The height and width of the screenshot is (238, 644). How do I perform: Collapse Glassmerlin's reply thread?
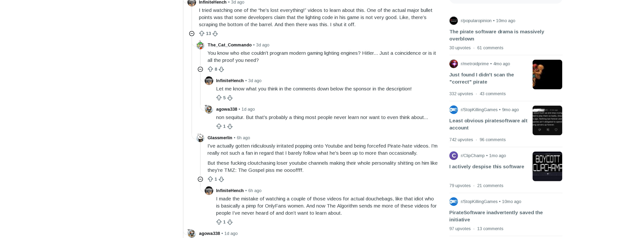coord(200,179)
